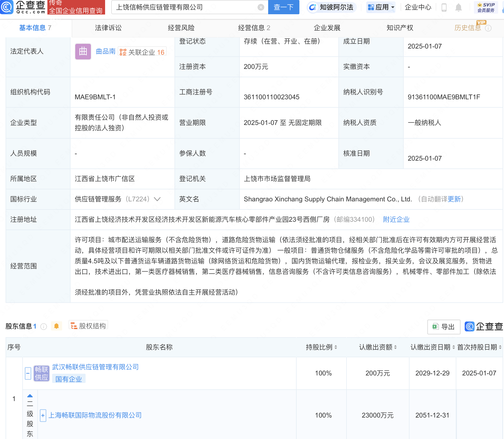504x439 pixels.
Task: Open SVIP member service badge
Action: coord(486,7)
